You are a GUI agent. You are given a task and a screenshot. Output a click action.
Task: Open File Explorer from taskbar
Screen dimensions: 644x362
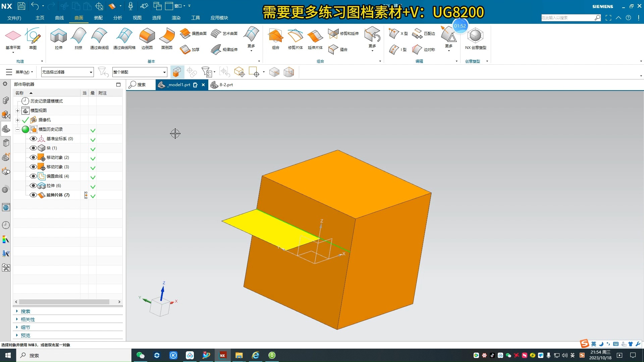[x=239, y=355]
